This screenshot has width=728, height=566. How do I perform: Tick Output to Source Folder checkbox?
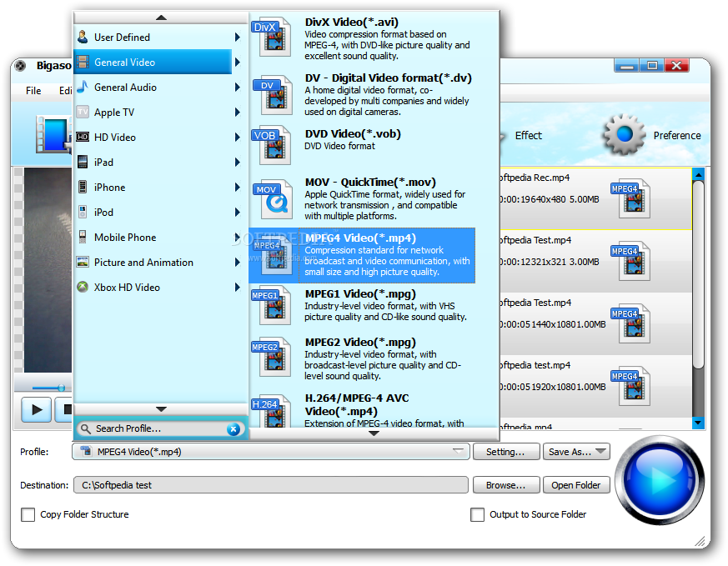click(477, 514)
